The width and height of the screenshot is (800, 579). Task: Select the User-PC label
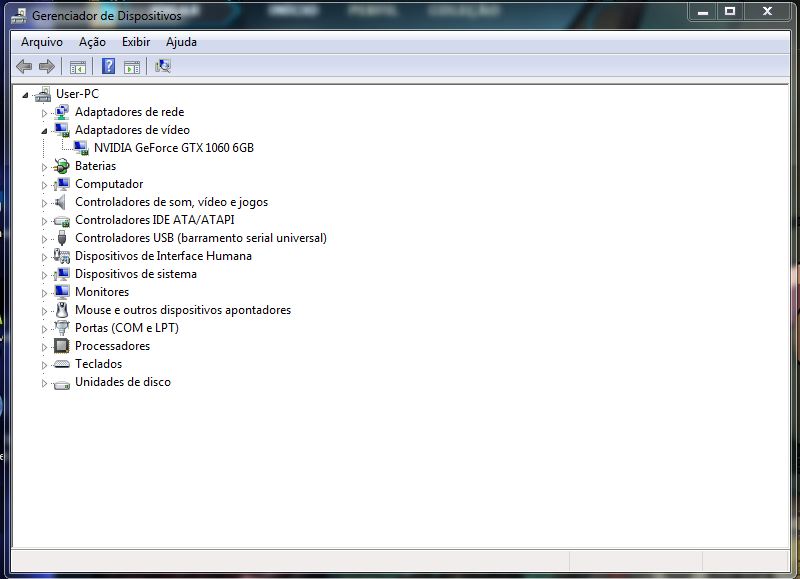coord(77,94)
